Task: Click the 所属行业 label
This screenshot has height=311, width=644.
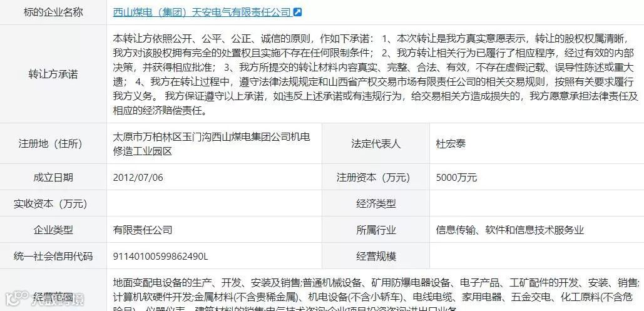Action: [376, 230]
